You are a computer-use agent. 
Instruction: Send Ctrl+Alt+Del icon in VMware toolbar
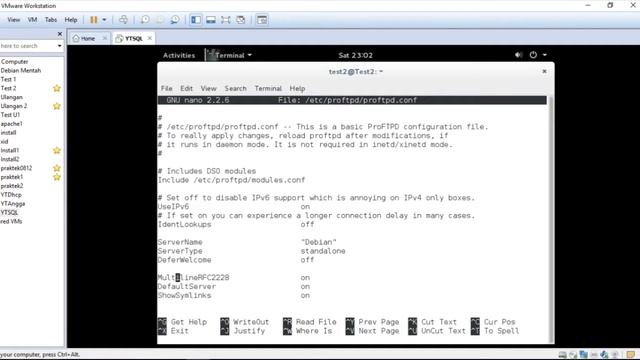click(123, 20)
